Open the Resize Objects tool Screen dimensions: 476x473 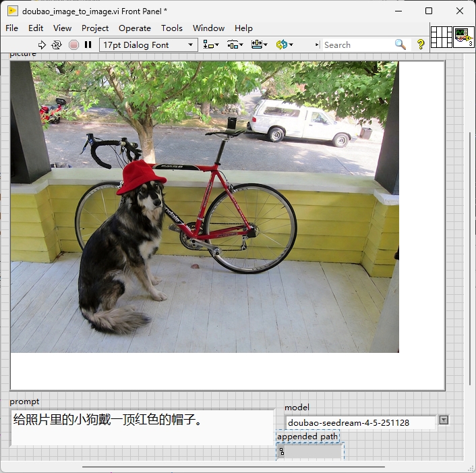(259, 45)
